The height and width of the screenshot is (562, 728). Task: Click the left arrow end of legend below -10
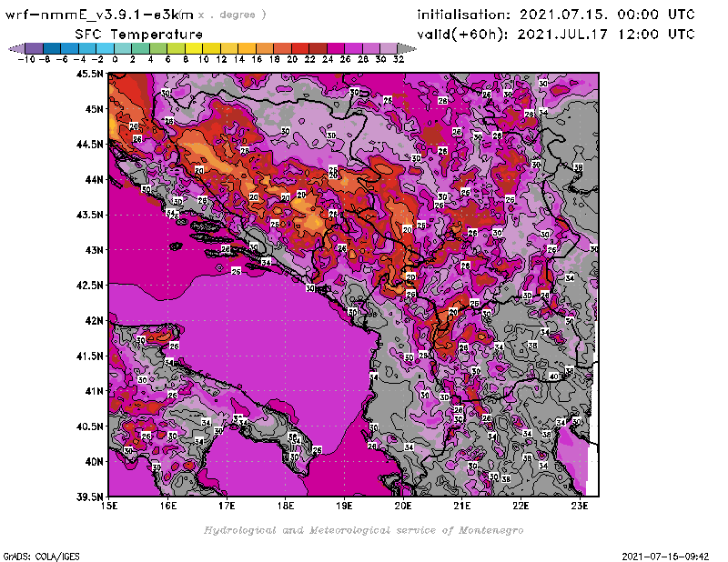pos(16,48)
